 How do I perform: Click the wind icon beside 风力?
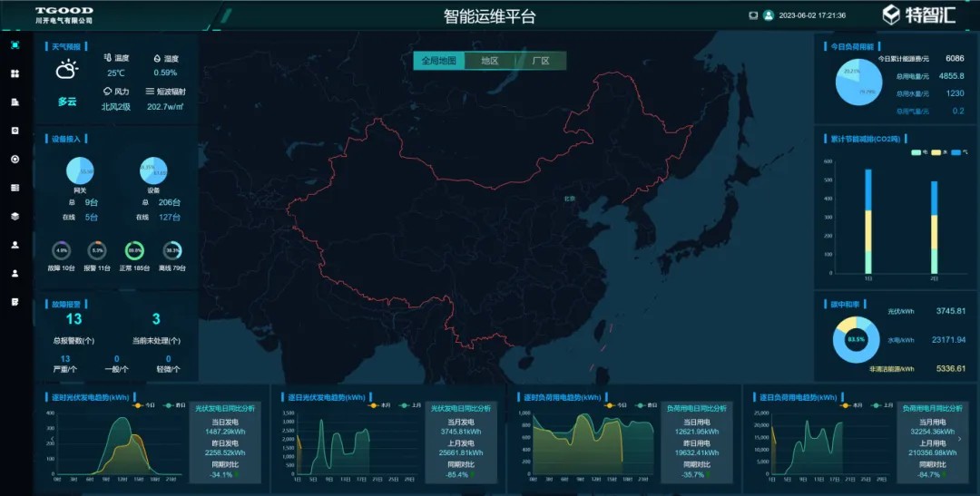pyautogui.click(x=107, y=92)
